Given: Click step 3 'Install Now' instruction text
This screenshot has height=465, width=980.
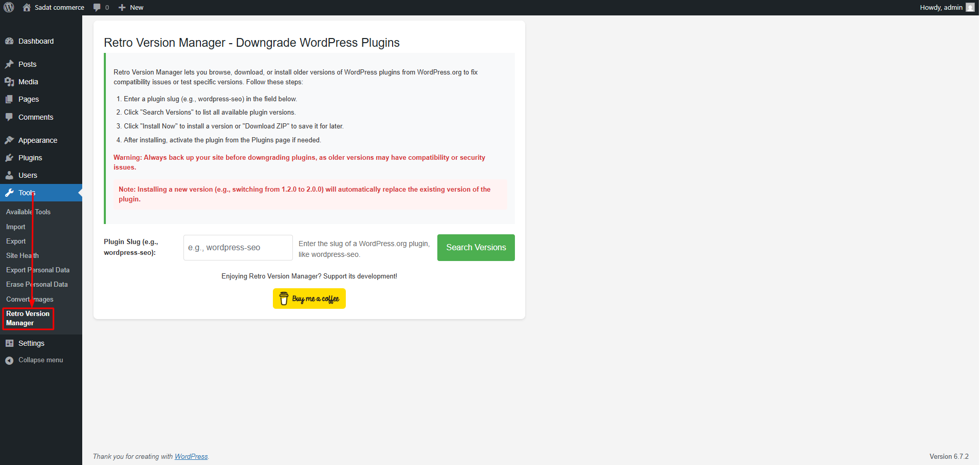Looking at the screenshot, I should click(234, 126).
